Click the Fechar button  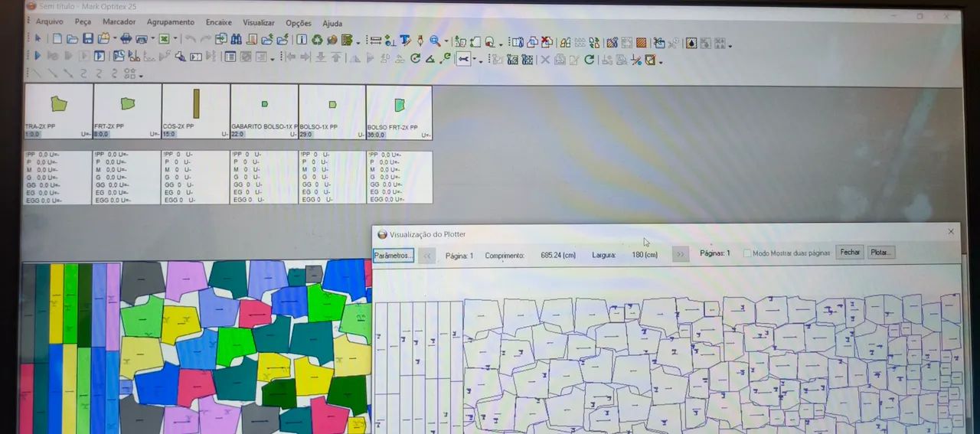point(850,252)
